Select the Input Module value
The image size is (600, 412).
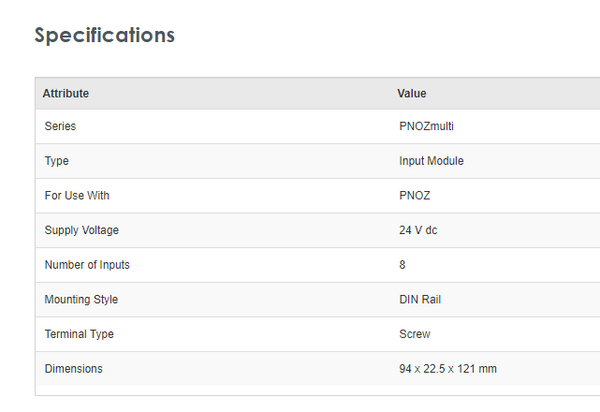point(431,161)
